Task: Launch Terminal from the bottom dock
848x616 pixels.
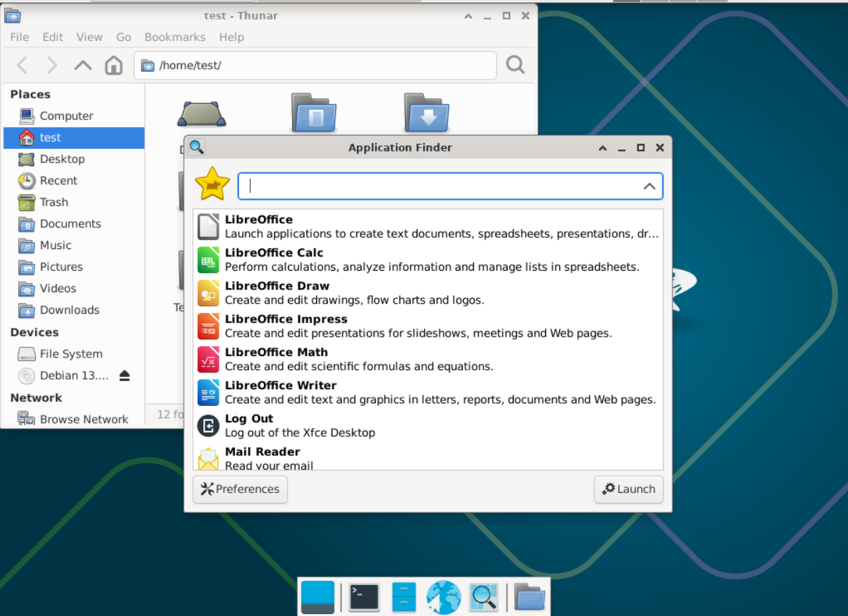Action: (x=364, y=596)
